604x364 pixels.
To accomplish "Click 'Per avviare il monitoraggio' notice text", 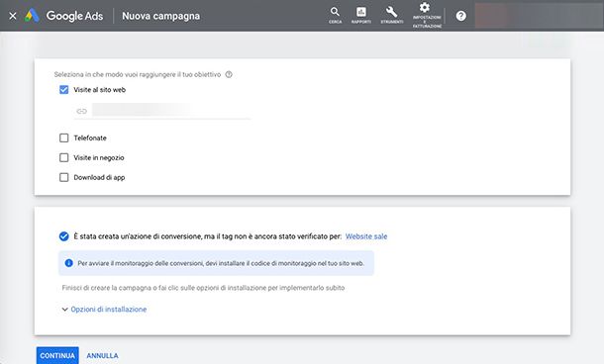I will (x=221, y=263).
